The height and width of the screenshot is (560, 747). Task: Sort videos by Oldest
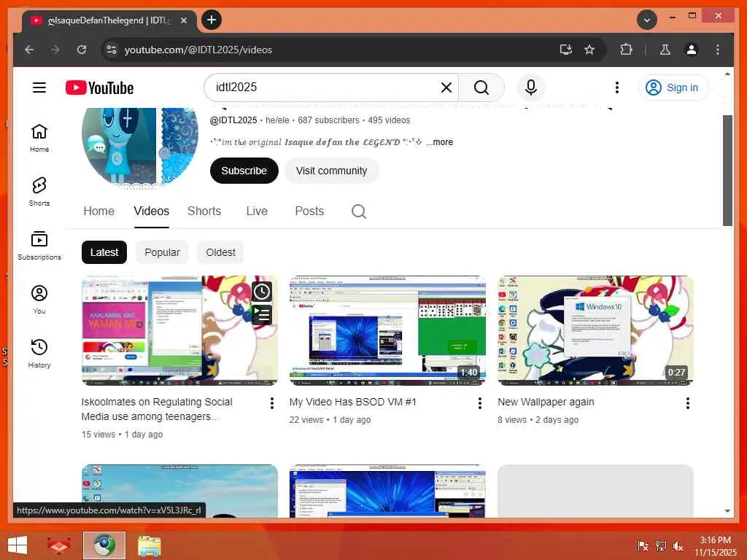coord(220,252)
